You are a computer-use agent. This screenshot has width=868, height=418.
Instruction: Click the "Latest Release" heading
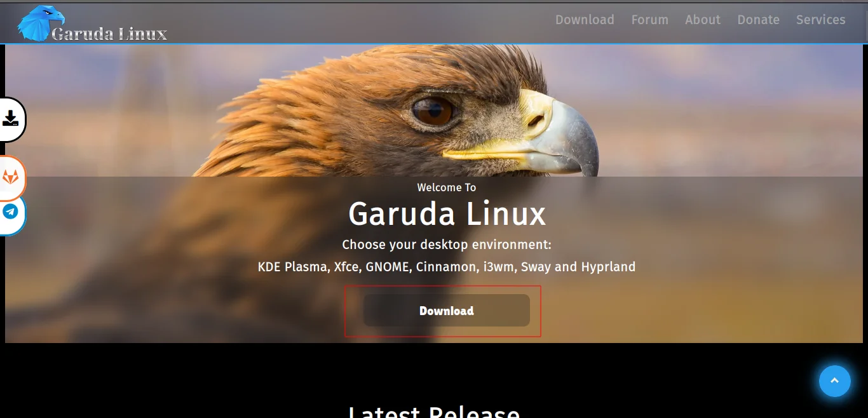point(434,412)
